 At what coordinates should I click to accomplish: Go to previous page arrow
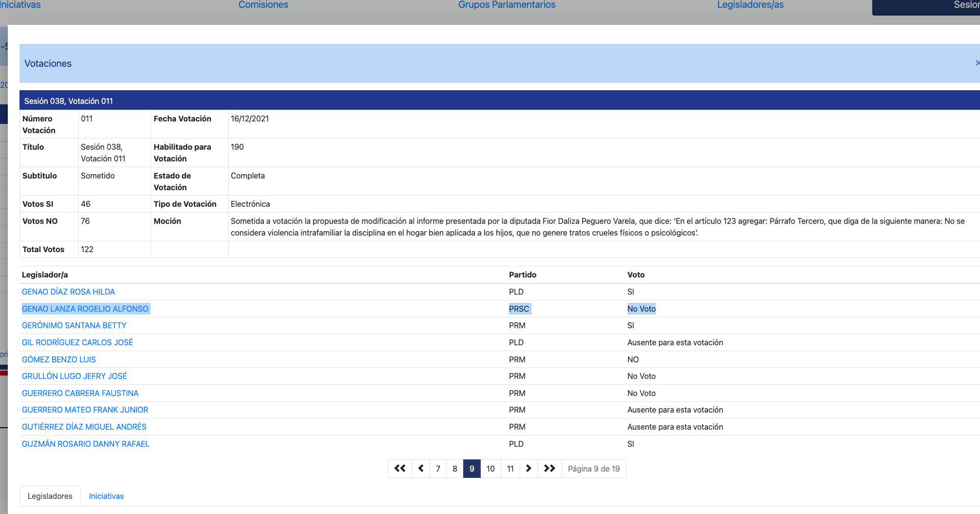tap(421, 469)
